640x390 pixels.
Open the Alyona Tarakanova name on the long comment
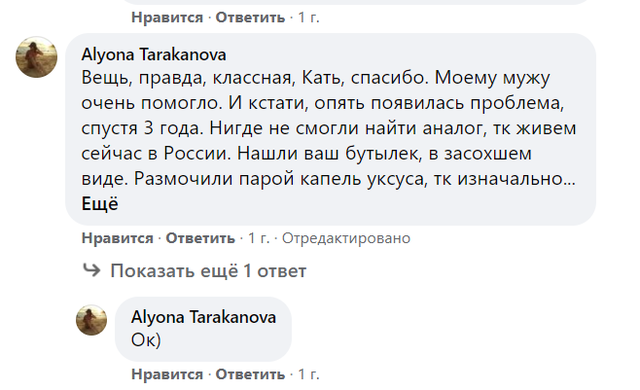(153, 54)
